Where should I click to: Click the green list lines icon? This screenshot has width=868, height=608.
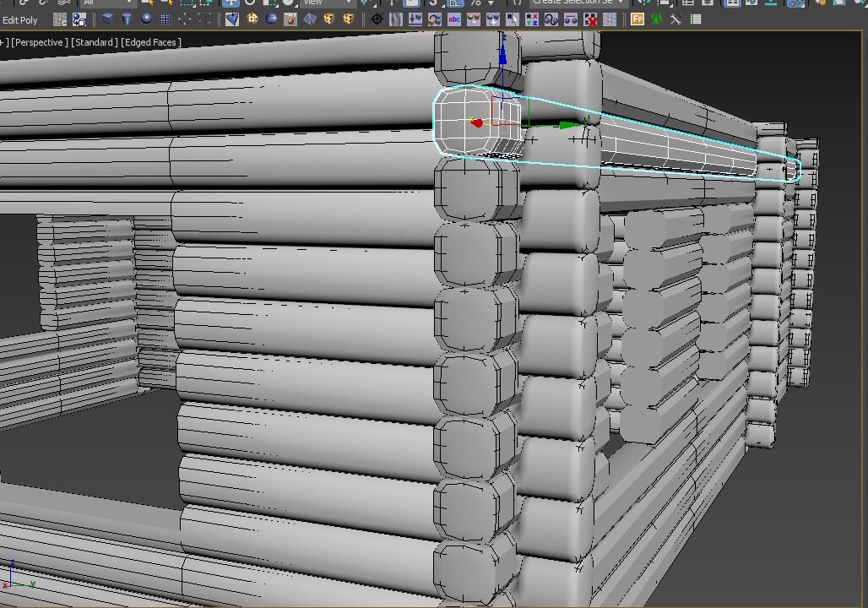[695, 19]
